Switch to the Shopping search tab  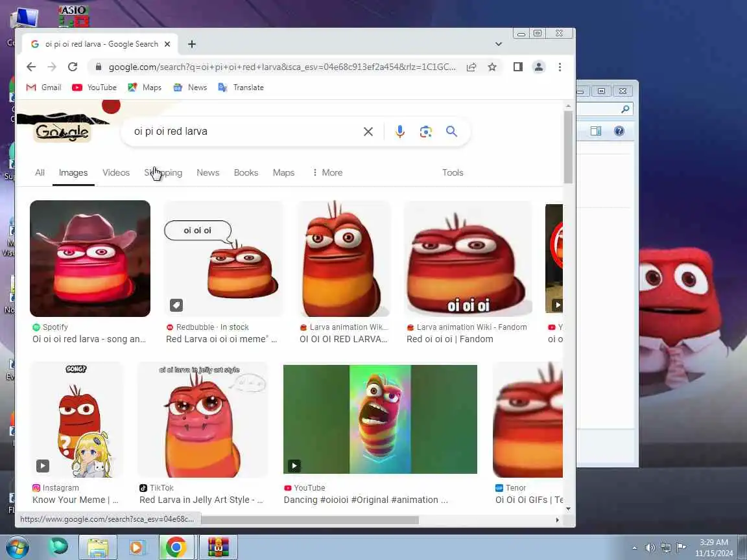(163, 173)
